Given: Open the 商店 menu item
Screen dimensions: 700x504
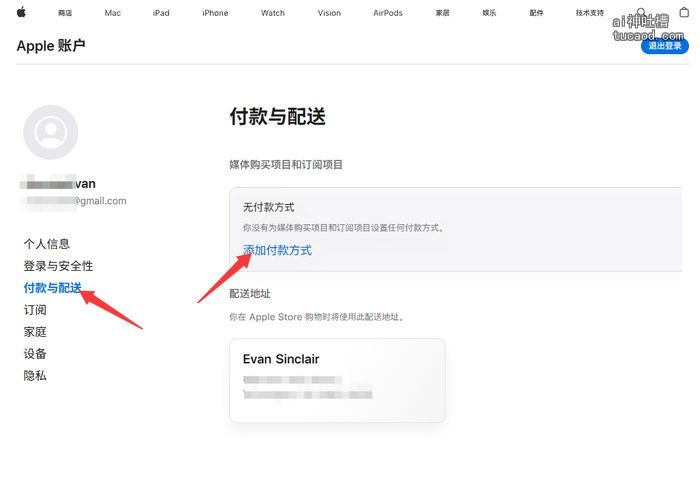Looking at the screenshot, I should (x=65, y=13).
